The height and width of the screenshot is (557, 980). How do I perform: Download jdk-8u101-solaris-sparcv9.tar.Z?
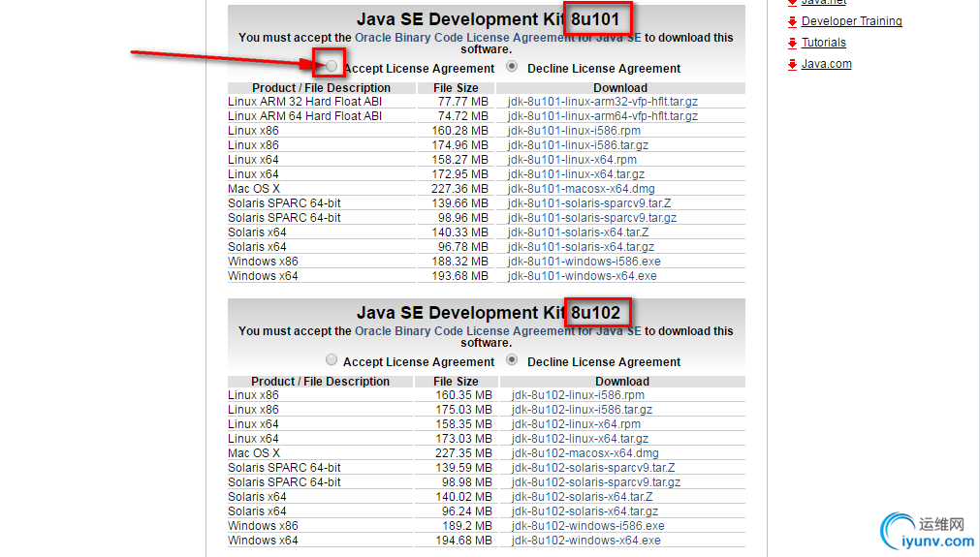[x=588, y=203]
